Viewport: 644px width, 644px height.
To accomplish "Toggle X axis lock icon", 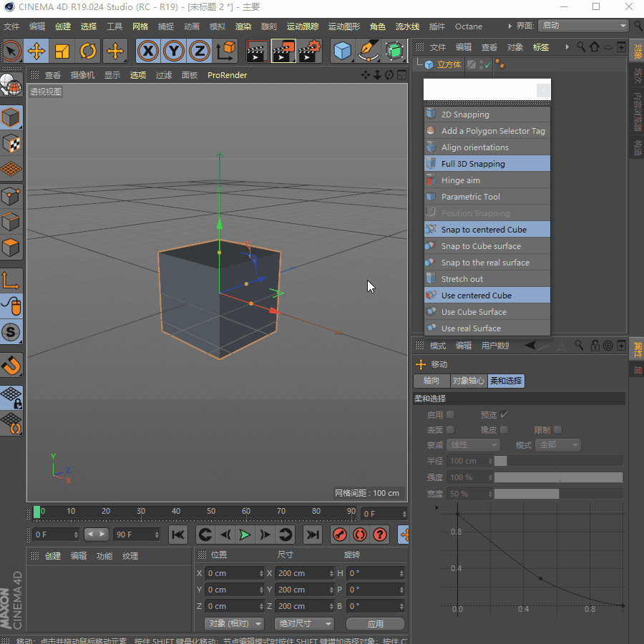I will 147,51.
